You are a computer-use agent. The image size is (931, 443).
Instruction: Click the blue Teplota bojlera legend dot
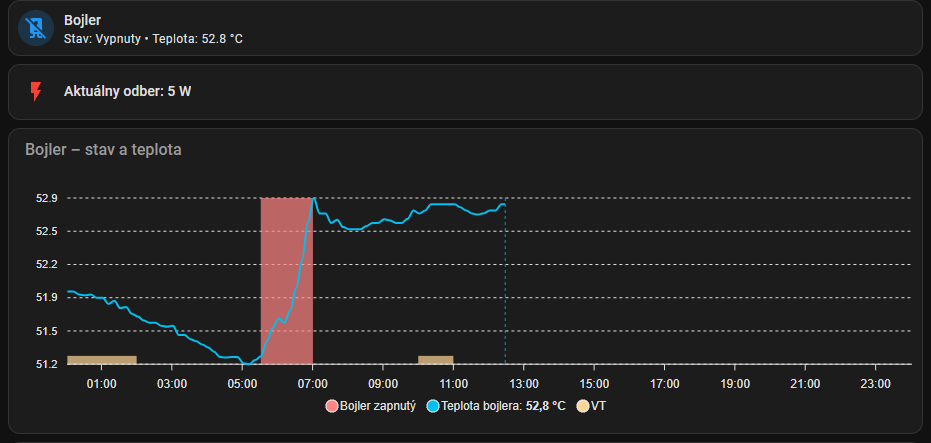click(x=433, y=407)
